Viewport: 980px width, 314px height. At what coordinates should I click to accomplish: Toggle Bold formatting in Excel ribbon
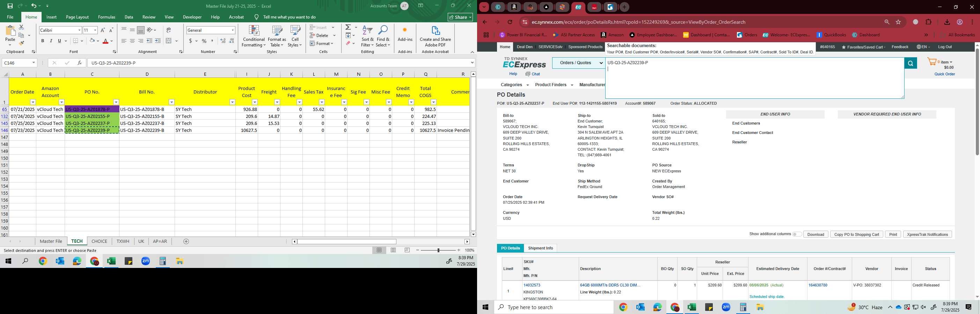click(x=43, y=41)
